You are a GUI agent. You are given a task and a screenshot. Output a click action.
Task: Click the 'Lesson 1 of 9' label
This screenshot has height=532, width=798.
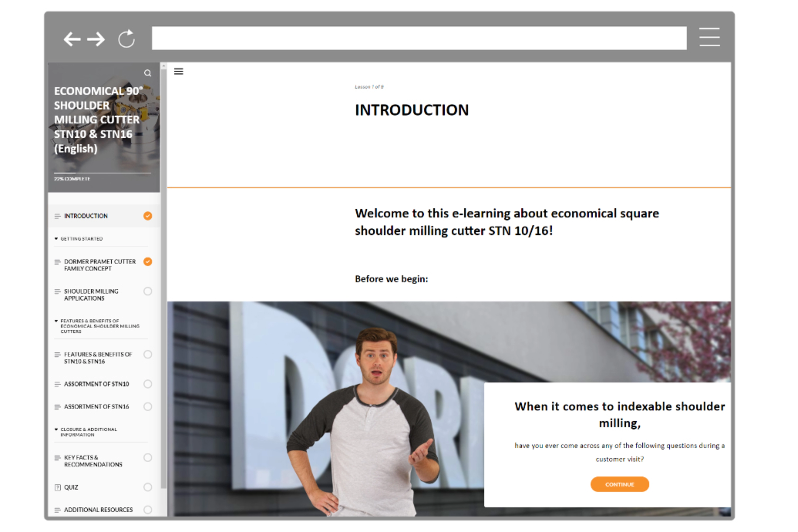(369, 87)
